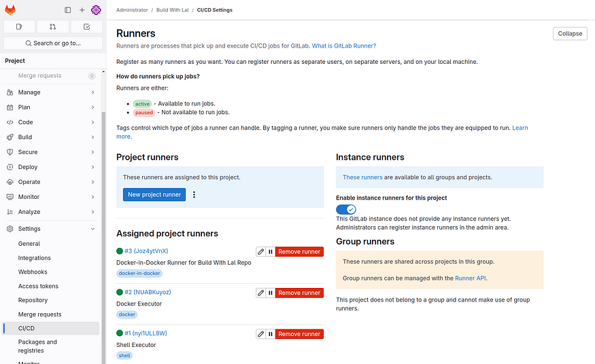Click the Search or go to field
Screen dimensions: 595x364
pos(53,43)
